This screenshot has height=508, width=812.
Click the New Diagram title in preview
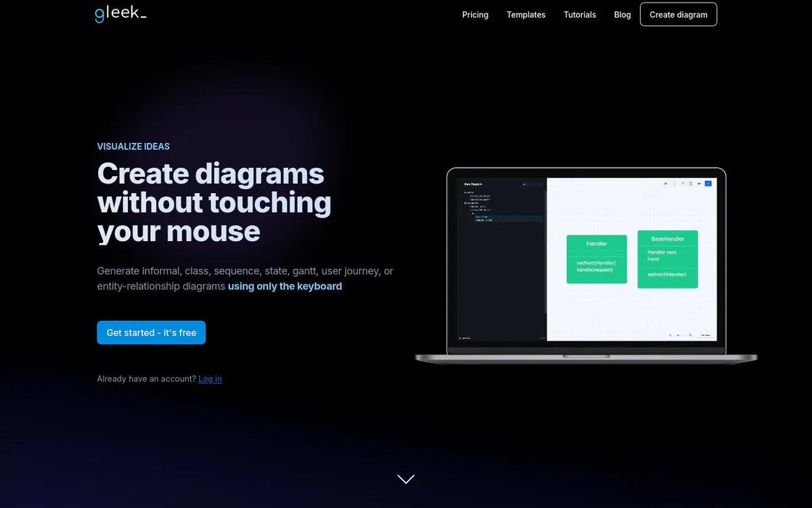(x=473, y=184)
